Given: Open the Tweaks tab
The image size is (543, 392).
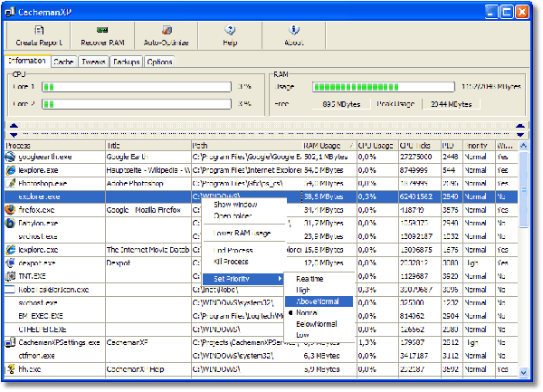Looking at the screenshot, I should [x=95, y=62].
